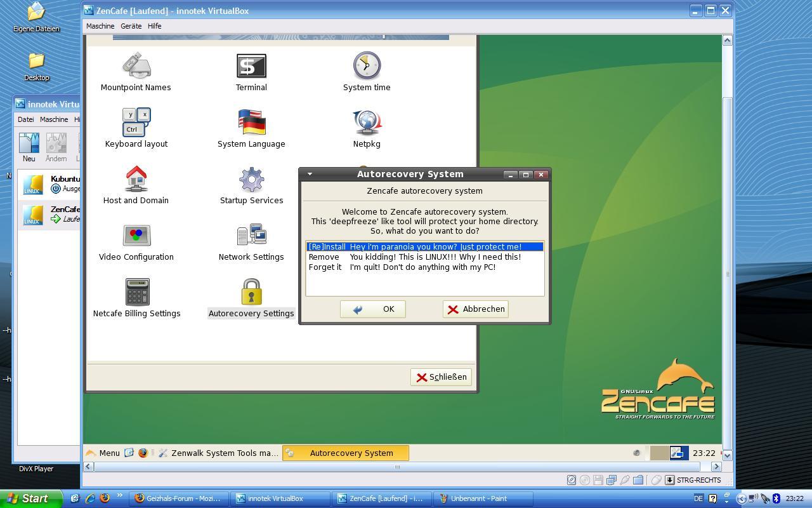Click CD/DVD indicator in VirtualBox status bar
The image size is (812, 508).
584,480
